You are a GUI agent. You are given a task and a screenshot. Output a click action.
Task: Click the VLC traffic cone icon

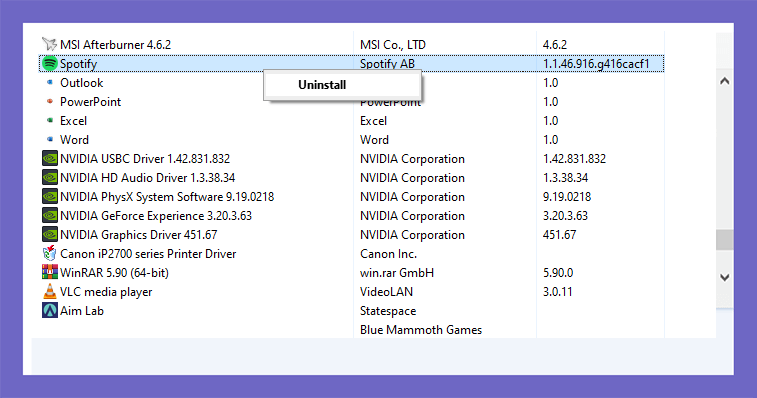point(49,291)
